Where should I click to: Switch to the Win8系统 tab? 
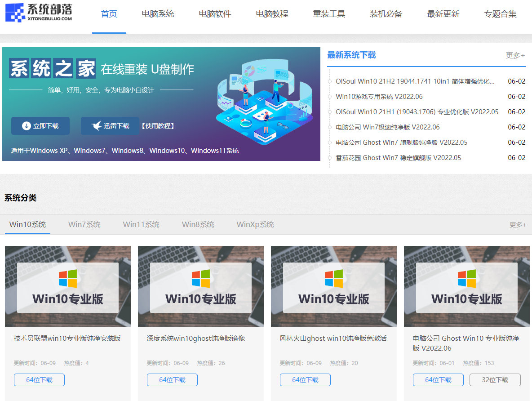point(198,224)
